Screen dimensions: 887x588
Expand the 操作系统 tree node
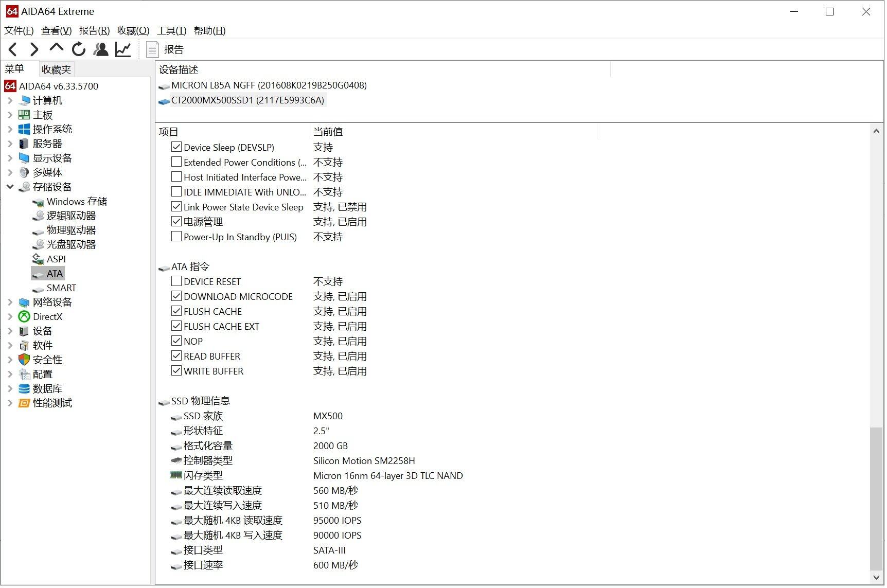tap(10, 129)
